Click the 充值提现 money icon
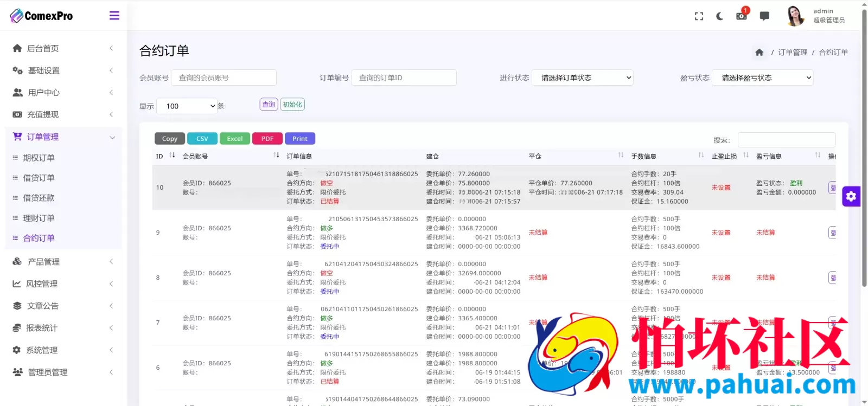The height and width of the screenshot is (406, 868). 17,114
